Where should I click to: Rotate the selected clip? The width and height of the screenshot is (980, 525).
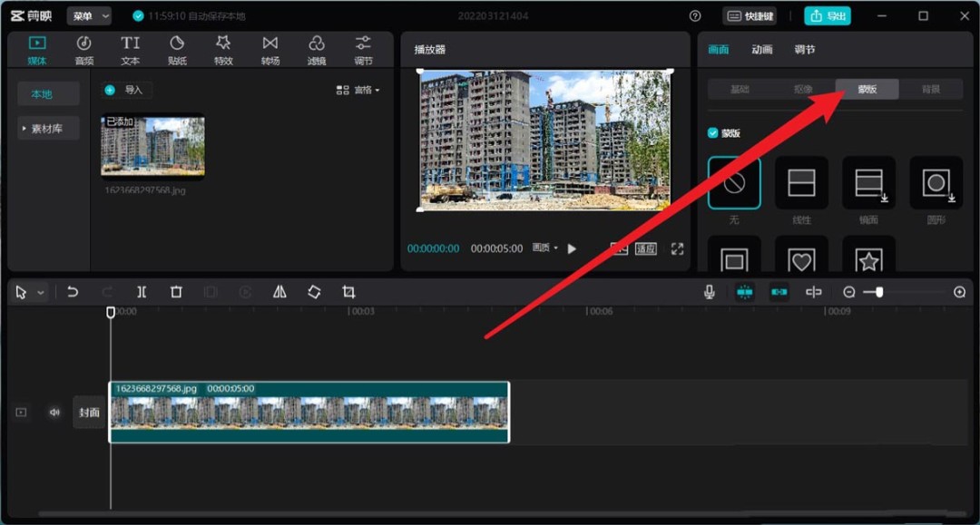click(315, 291)
